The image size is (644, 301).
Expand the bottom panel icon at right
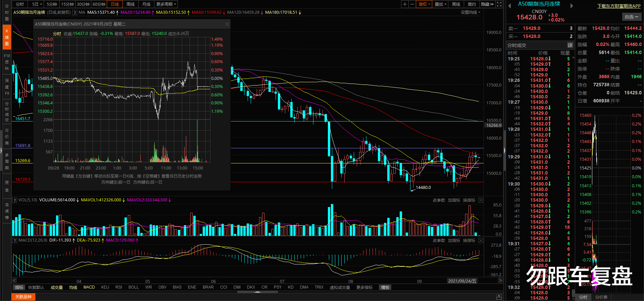coord(499,297)
